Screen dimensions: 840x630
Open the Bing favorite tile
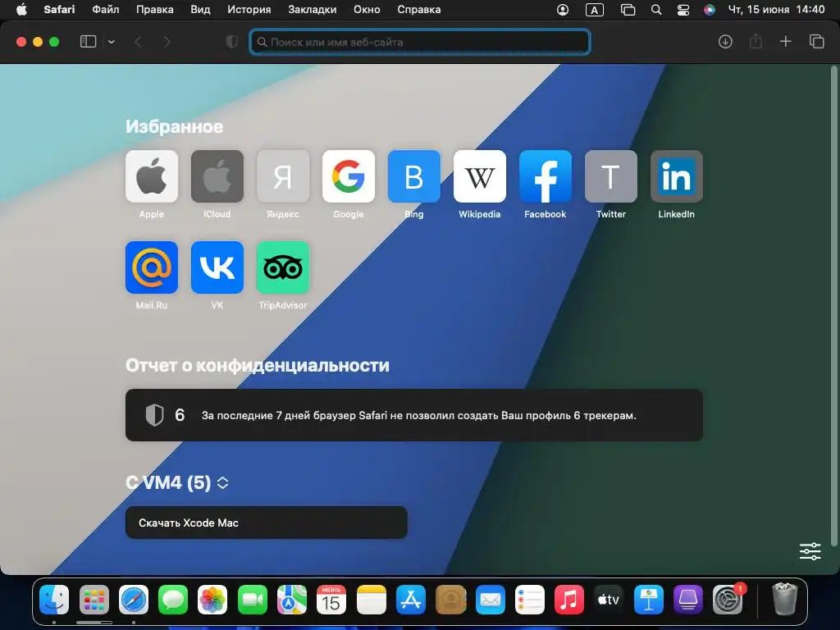414,176
